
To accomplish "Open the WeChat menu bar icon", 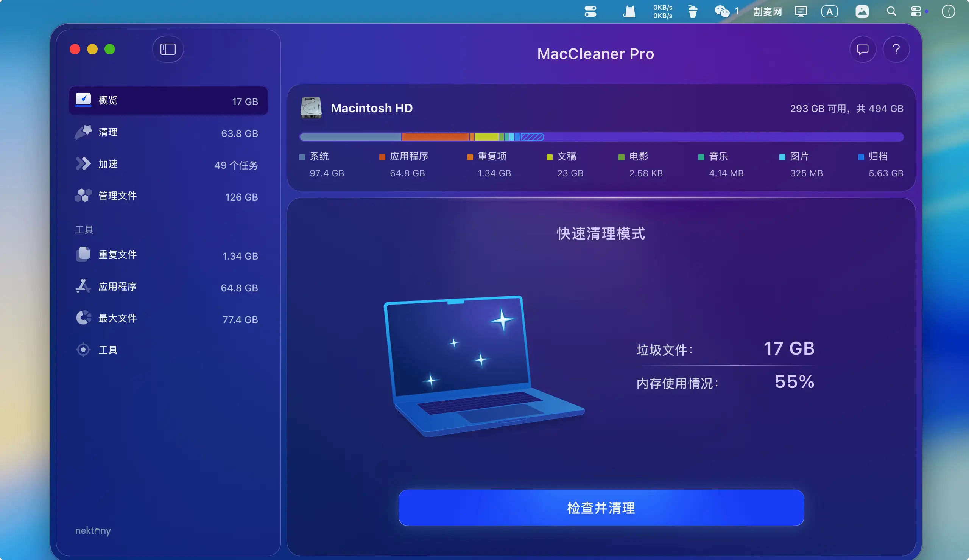I will tap(722, 11).
